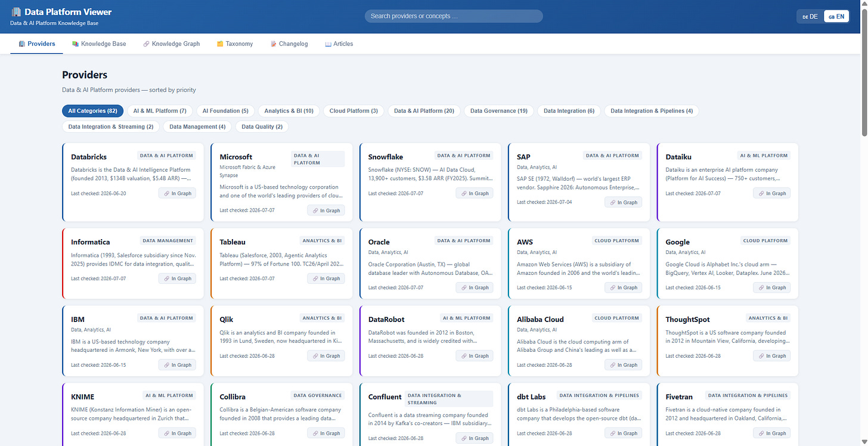
Task: Filter by Data Management (4)
Action: tap(197, 126)
